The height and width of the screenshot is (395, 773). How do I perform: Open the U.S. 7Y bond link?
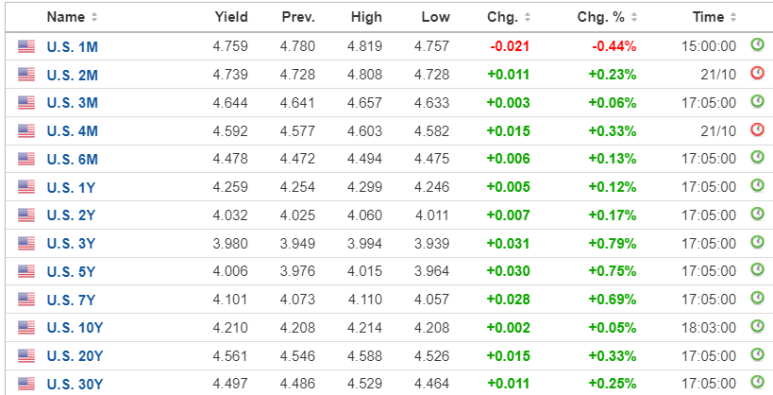click(71, 300)
